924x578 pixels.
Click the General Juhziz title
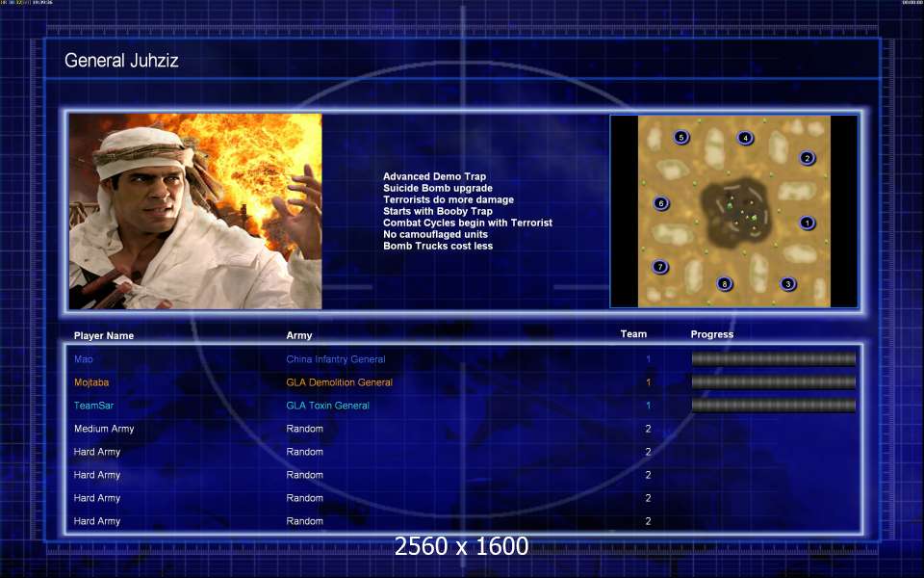point(121,60)
